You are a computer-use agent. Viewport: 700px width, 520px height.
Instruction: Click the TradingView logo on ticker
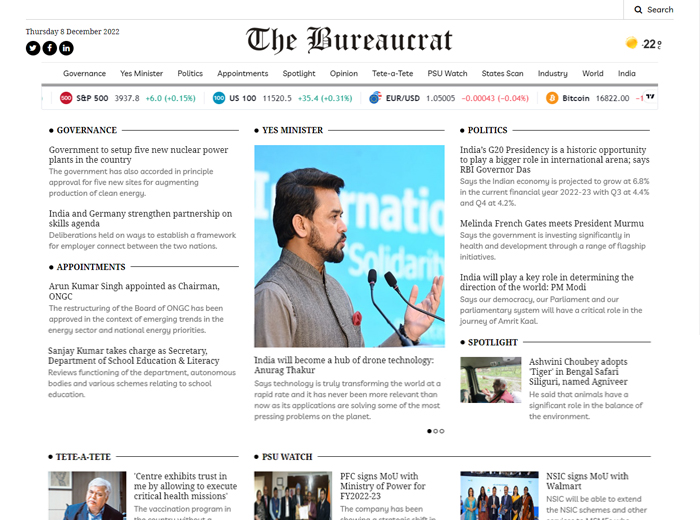point(650,96)
